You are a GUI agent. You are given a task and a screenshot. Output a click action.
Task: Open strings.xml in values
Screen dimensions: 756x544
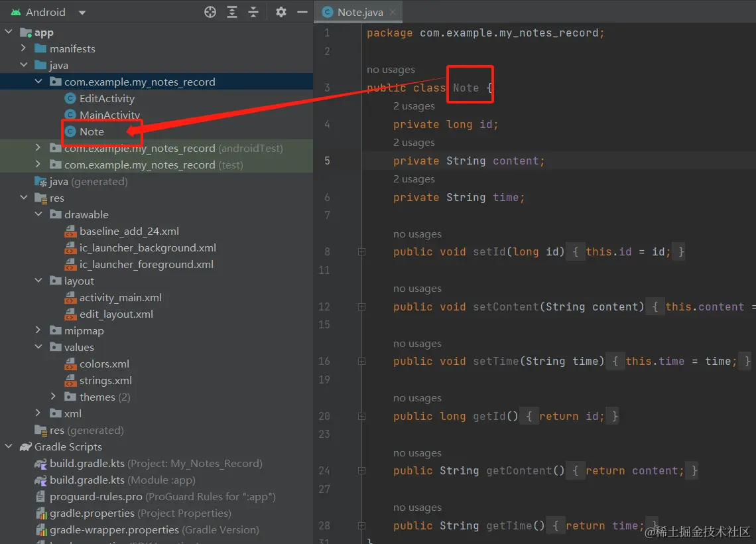[x=105, y=381]
